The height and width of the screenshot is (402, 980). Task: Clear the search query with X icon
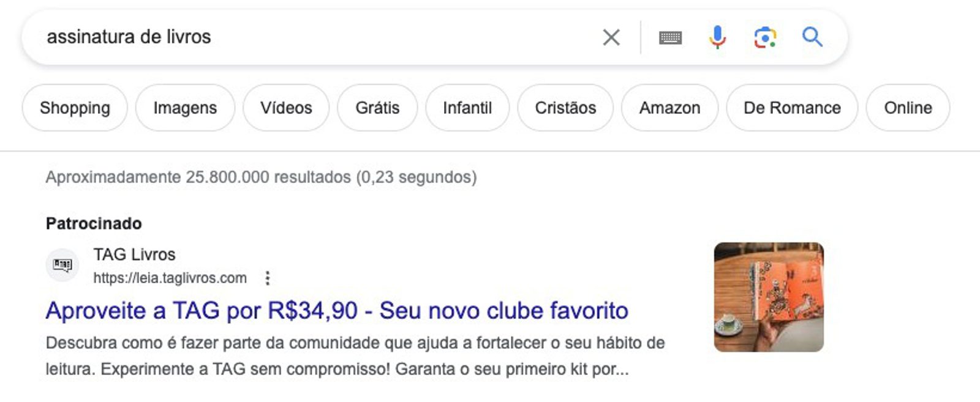coord(611,37)
